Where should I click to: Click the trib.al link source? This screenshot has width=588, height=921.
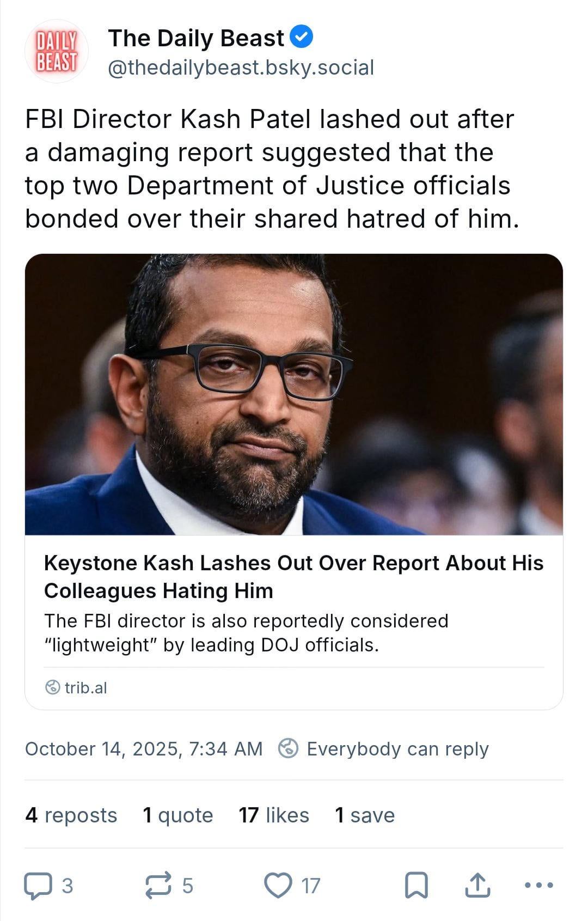tap(85, 688)
